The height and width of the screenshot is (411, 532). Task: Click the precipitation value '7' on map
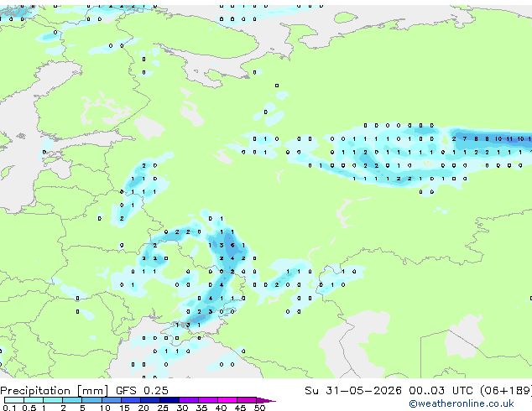tap(465, 138)
